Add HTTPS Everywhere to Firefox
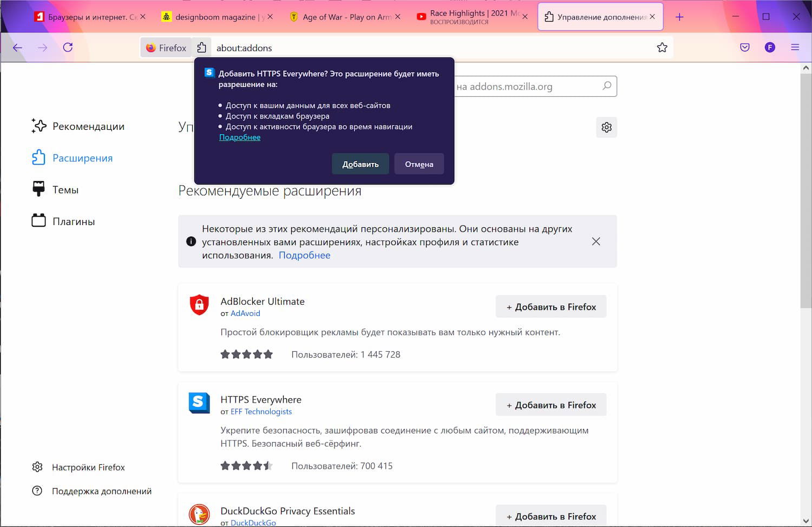812x527 pixels. pos(551,405)
